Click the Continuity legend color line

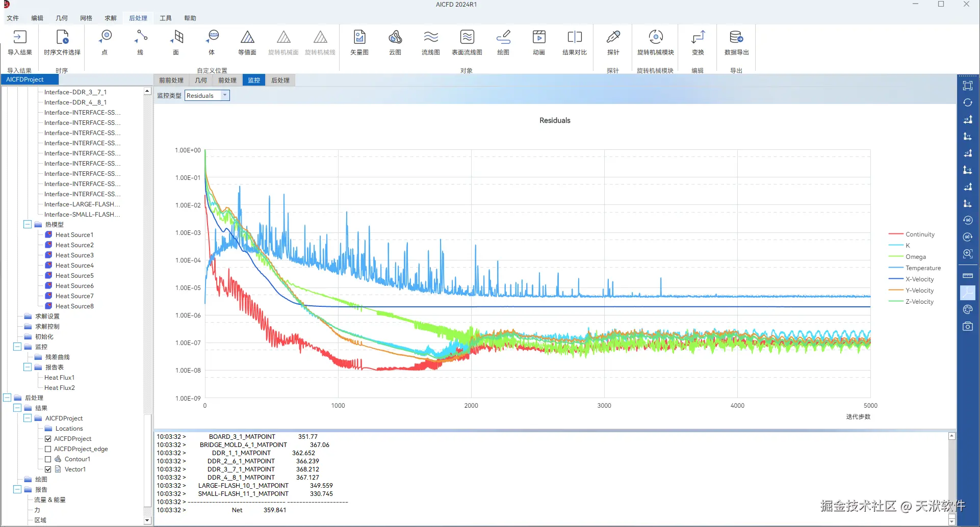895,234
